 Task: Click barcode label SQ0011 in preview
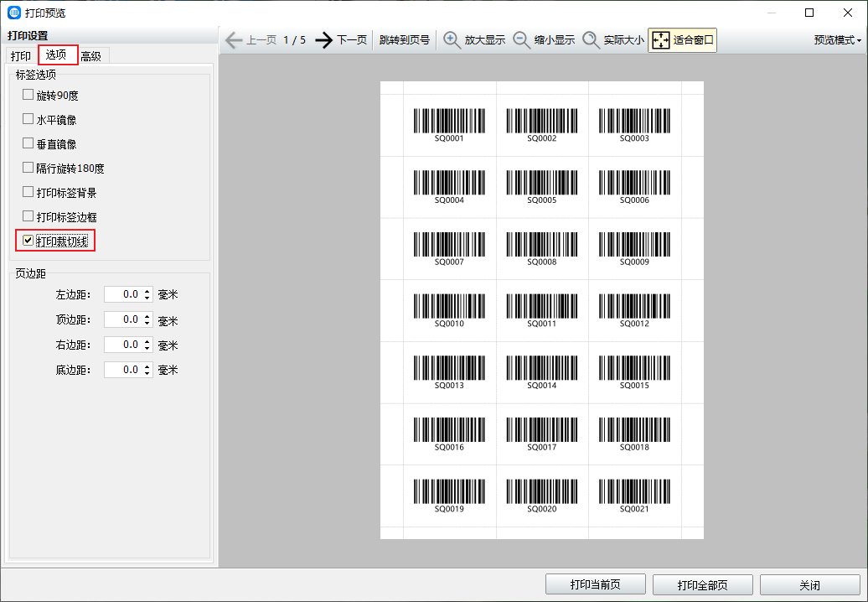[542, 311]
